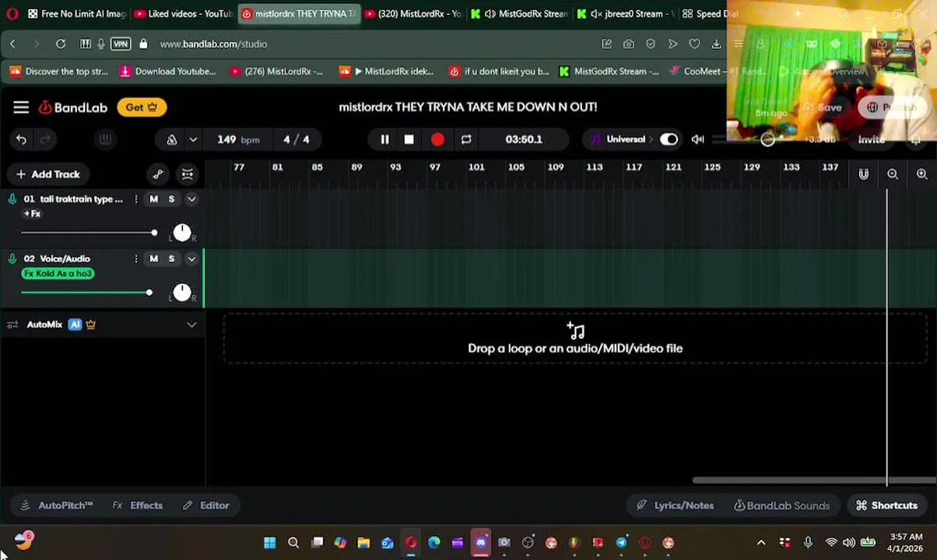Click the Get membership button
This screenshot has width=937, height=560.
point(142,107)
